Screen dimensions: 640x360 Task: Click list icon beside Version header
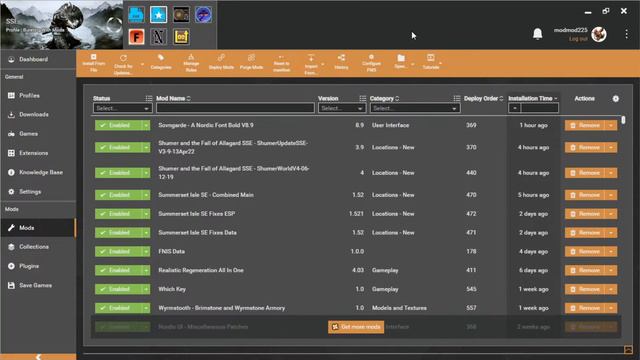362,98
